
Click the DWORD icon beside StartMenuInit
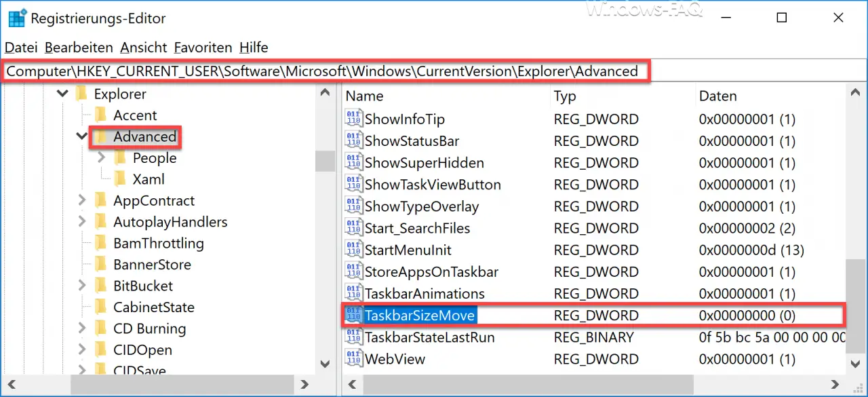(354, 249)
